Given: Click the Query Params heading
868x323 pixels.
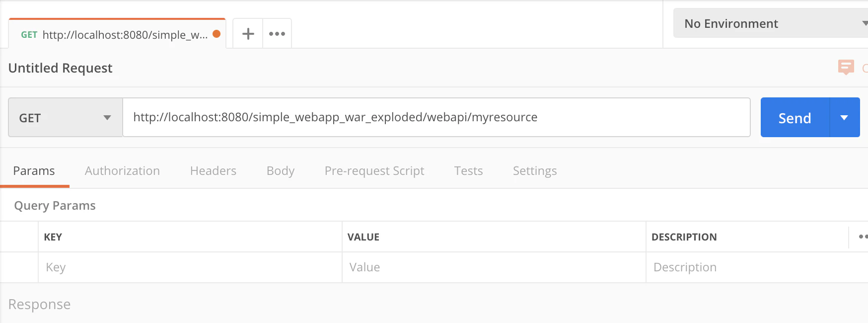Looking at the screenshot, I should 55,206.
